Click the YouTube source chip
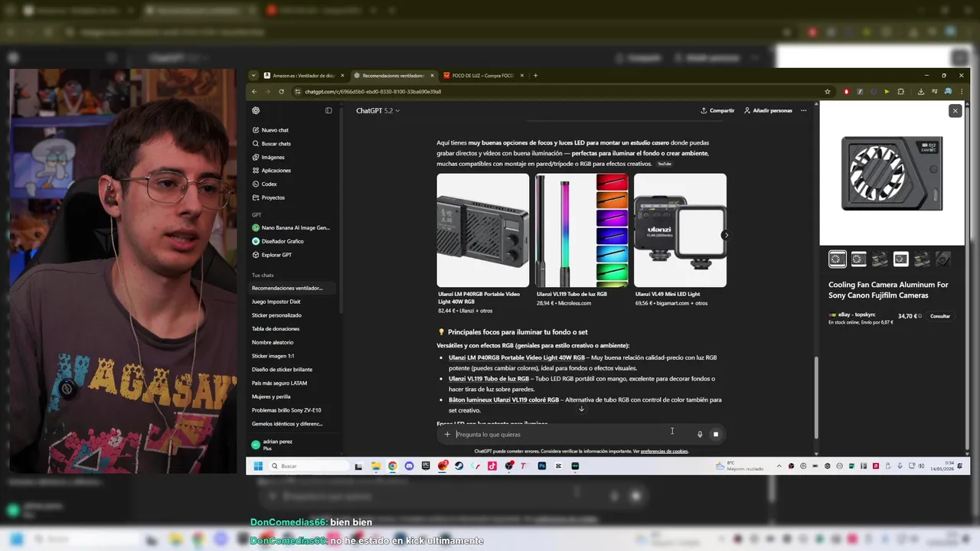 coord(664,164)
